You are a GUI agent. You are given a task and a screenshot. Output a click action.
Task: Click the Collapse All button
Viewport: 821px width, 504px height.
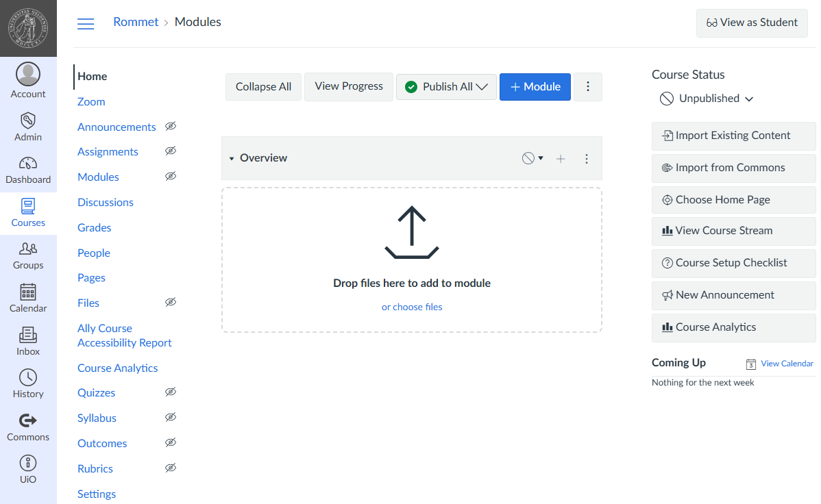[x=263, y=87]
